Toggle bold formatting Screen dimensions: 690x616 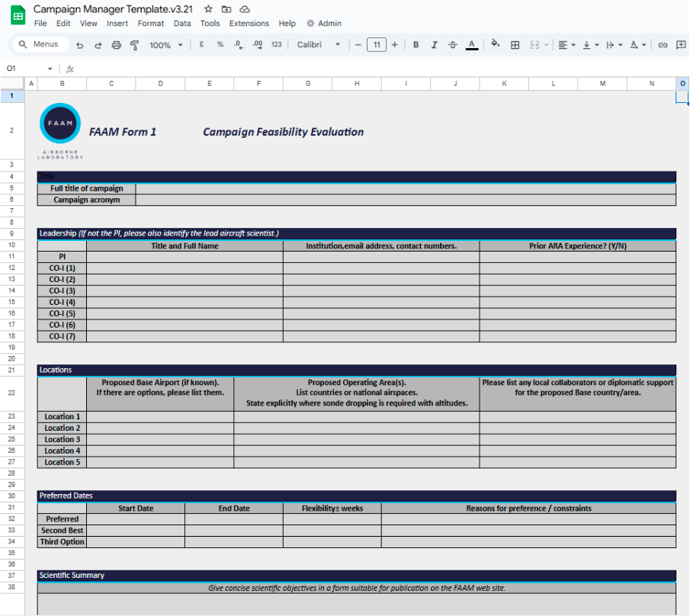(x=416, y=45)
